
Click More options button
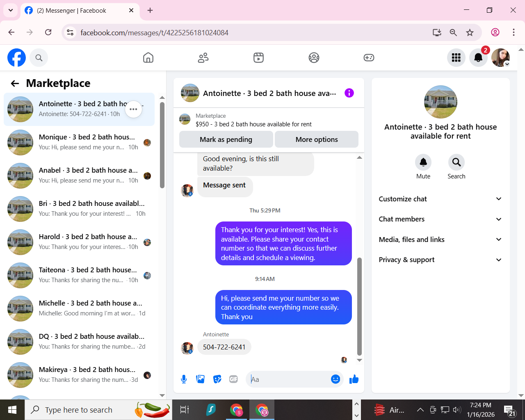click(317, 139)
